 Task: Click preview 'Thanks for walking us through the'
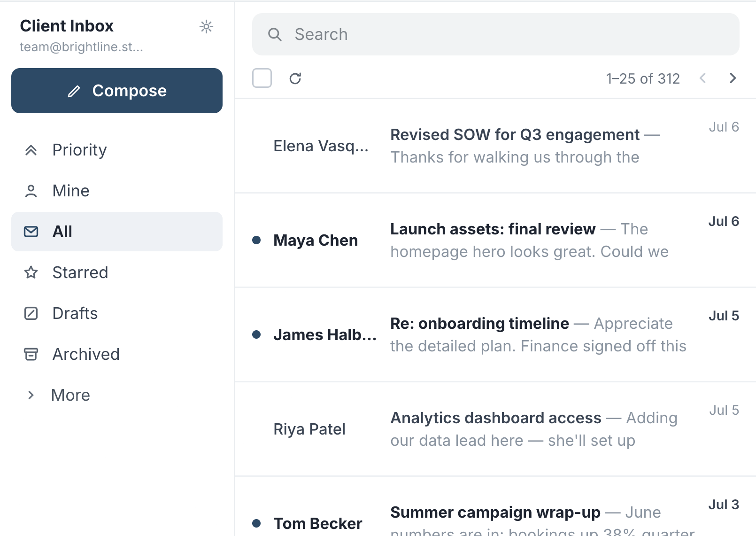tap(515, 157)
